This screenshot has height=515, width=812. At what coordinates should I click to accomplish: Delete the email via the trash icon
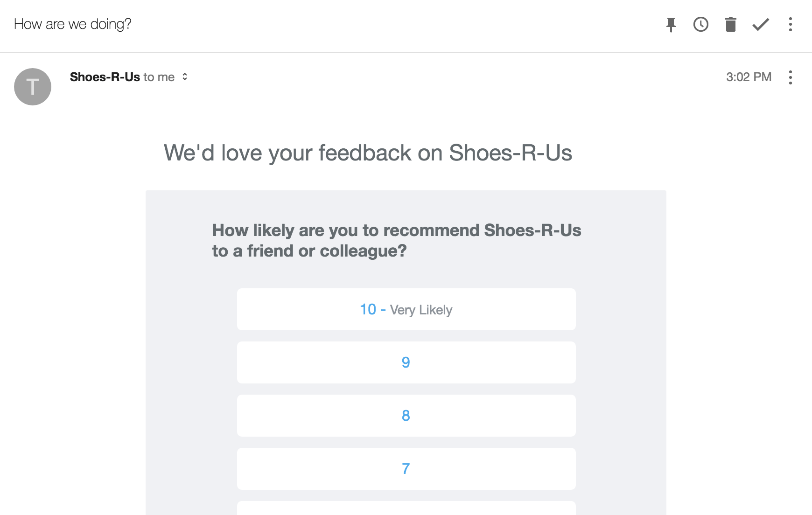tap(730, 25)
